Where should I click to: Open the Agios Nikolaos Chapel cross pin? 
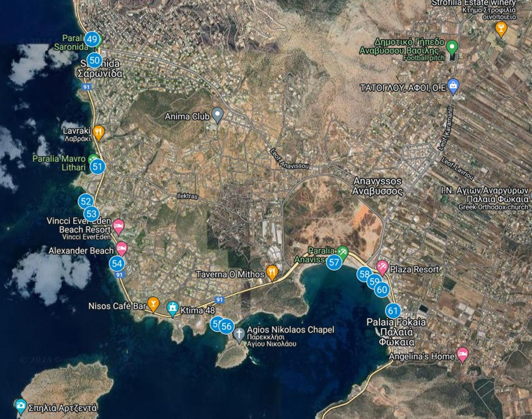coord(239,335)
